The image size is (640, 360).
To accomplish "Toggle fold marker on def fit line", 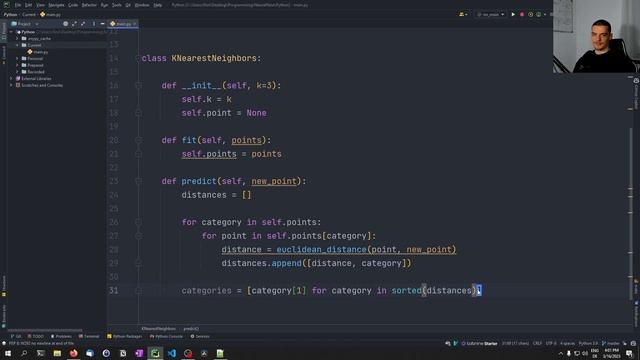I will [138, 140].
